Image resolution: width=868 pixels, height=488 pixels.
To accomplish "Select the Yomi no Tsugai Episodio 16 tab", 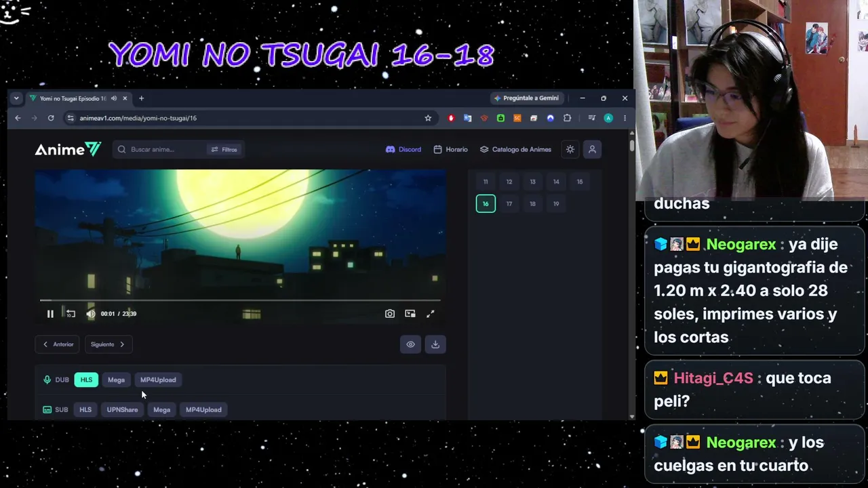I will [79, 98].
